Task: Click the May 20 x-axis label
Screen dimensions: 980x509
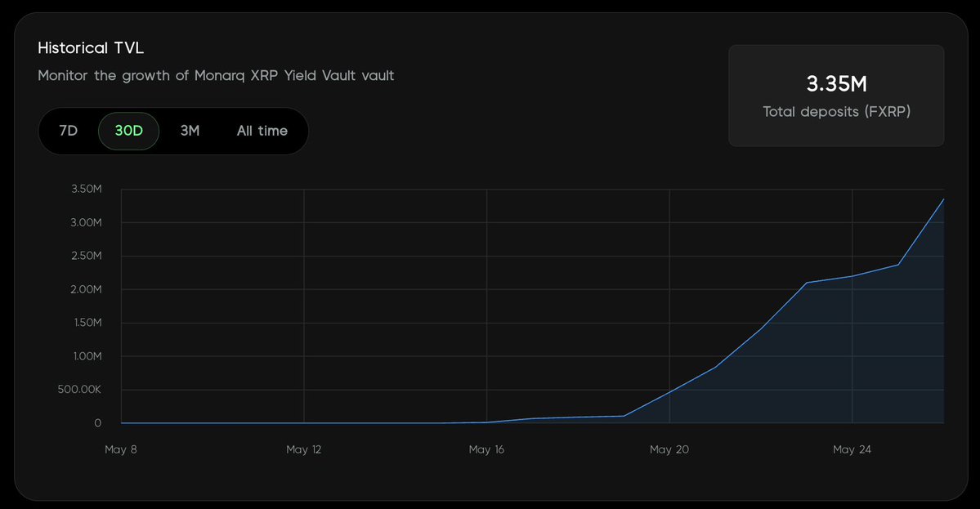Action: tap(669, 449)
